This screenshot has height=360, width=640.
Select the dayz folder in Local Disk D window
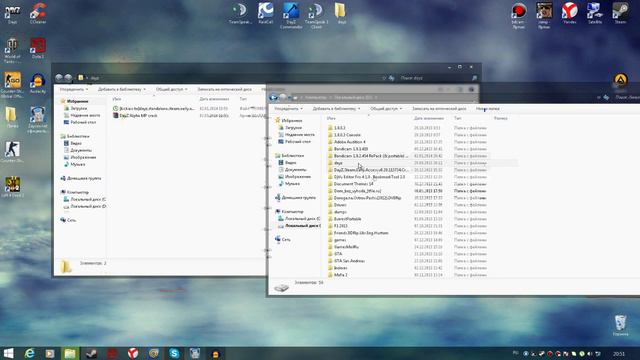[335, 163]
